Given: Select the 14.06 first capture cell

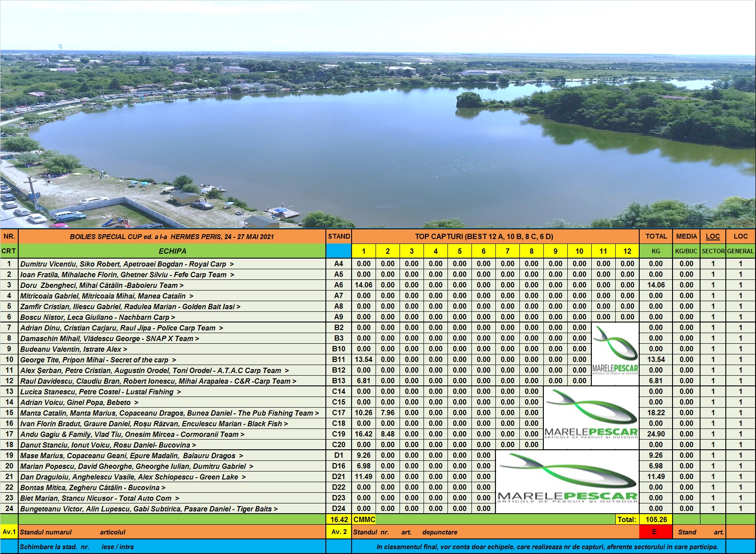Looking at the screenshot, I should pos(364,285).
